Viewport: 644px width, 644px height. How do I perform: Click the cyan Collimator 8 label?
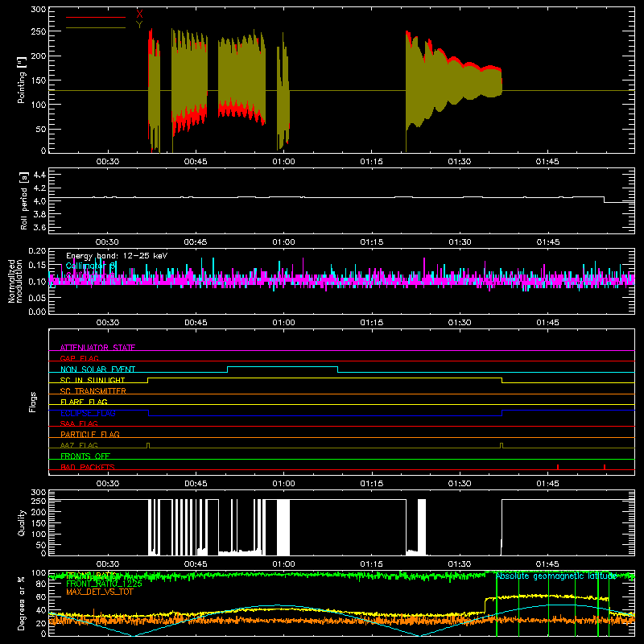91,266
